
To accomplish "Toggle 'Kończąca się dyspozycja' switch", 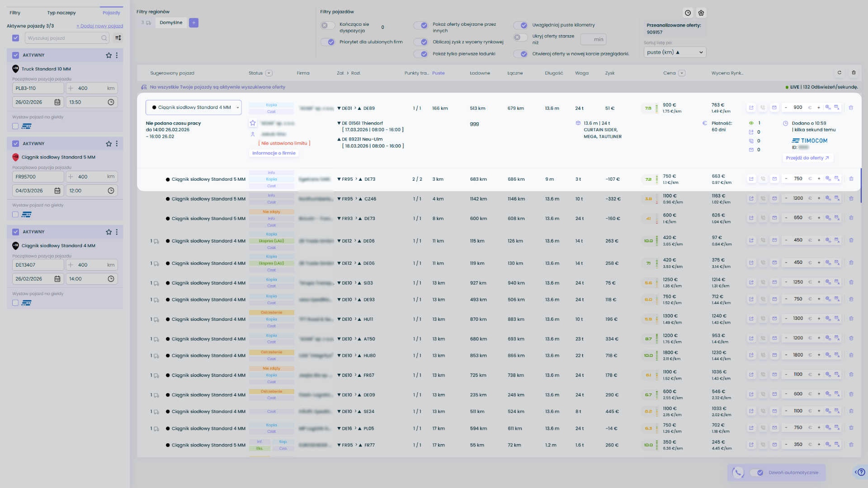I will (x=328, y=26).
